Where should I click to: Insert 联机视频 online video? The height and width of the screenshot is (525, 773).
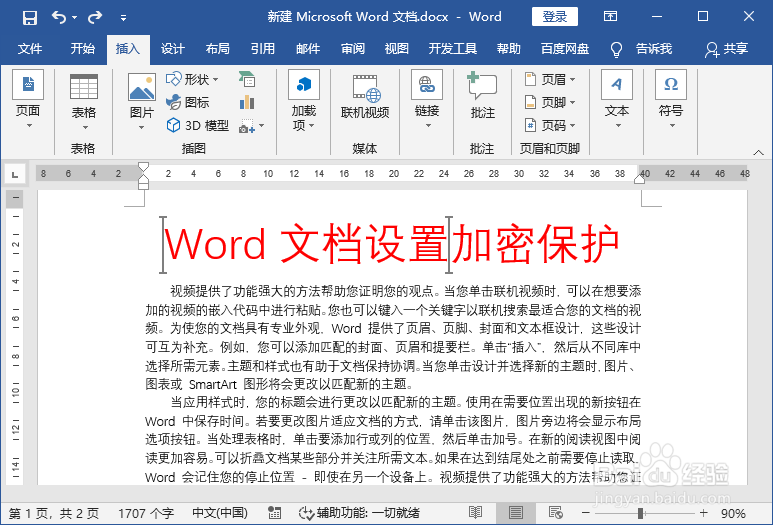(365, 97)
